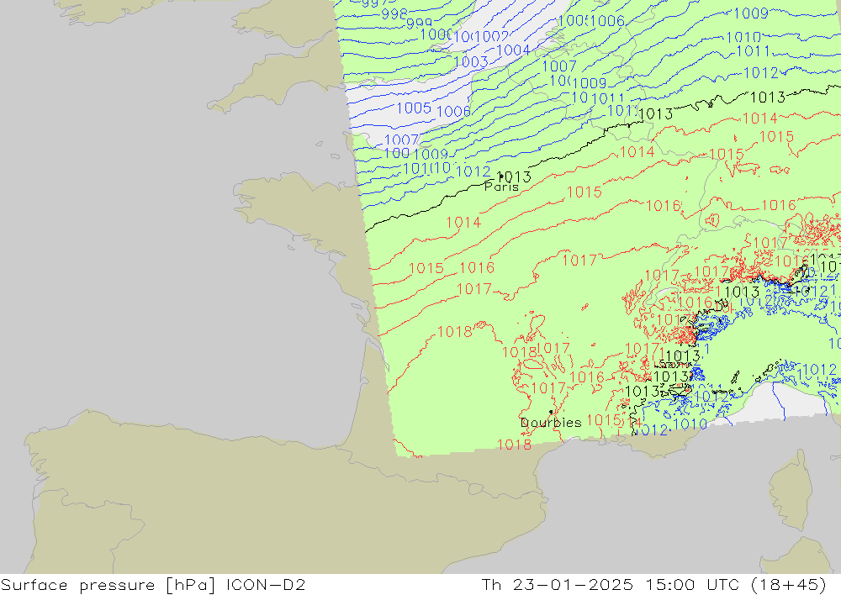Image resolution: width=841 pixels, height=616 pixels.
Task: Click the Paris location dot marker
Action: pyautogui.click(x=500, y=176)
